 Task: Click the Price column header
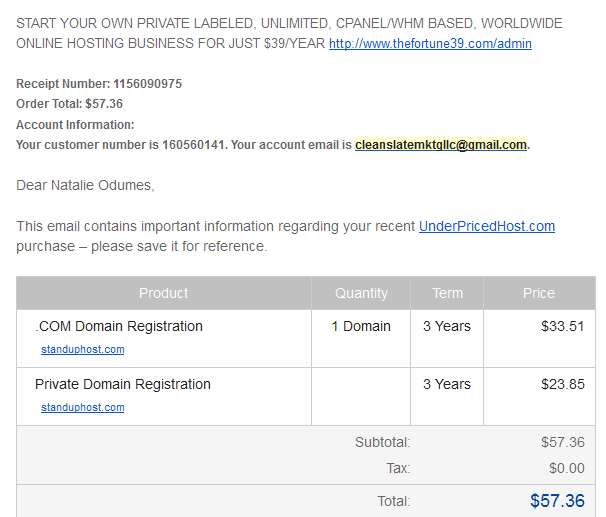tap(539, 293)
